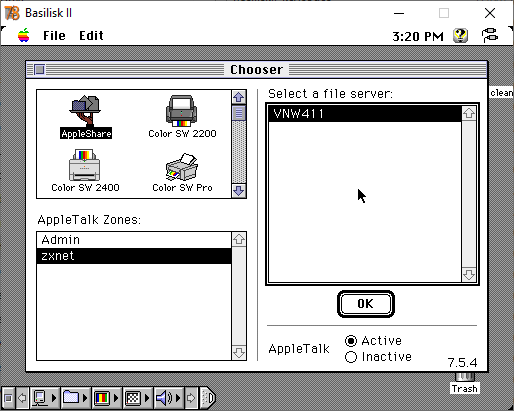514x411 pixels.
Task: Click the Control Strip close box
Action: (8, 398)
